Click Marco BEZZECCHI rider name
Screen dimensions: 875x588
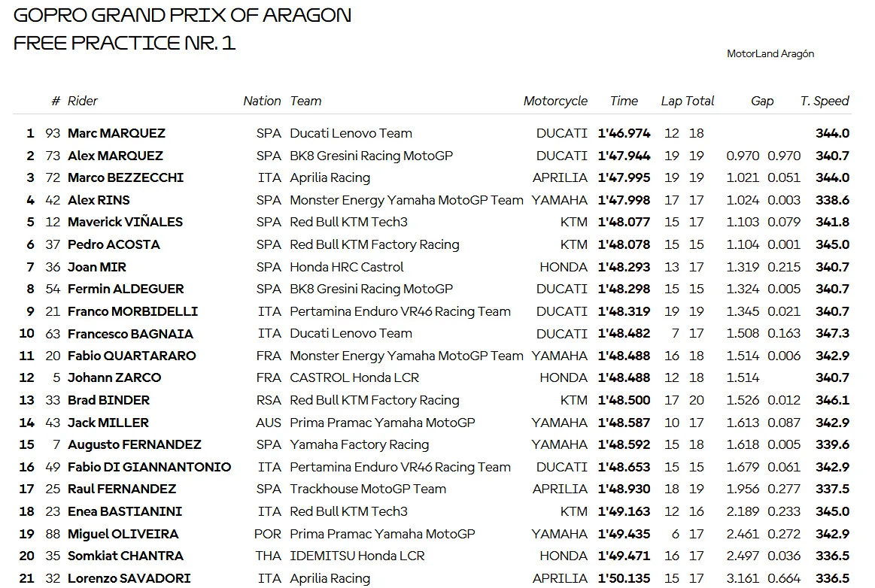[x=126, y=177]
